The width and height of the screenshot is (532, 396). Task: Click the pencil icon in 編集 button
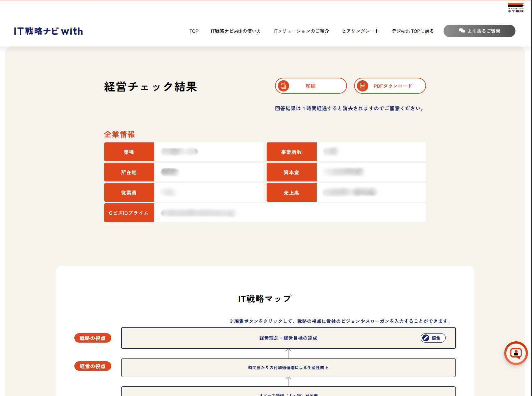pos(426,338)
